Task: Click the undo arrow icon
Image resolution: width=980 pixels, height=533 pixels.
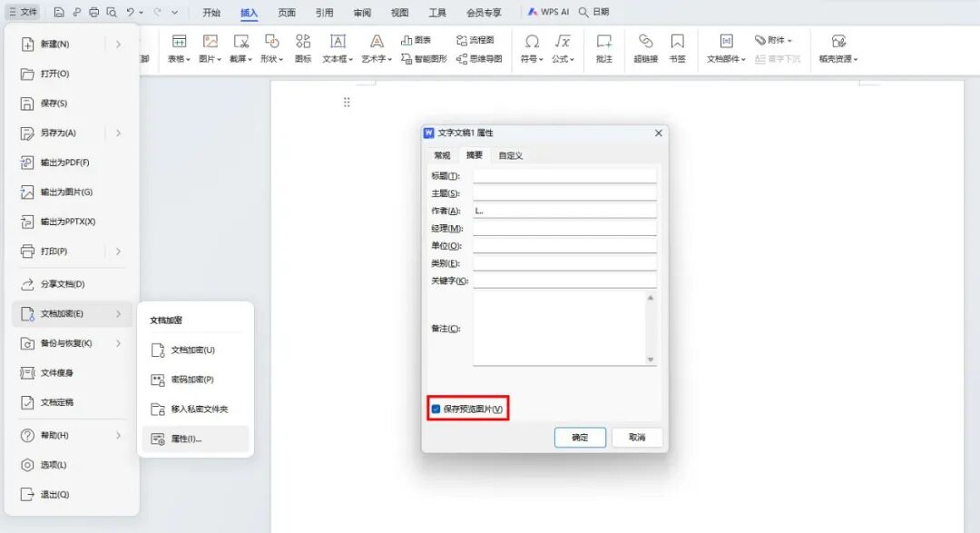Action: click(x=130, y=12)
